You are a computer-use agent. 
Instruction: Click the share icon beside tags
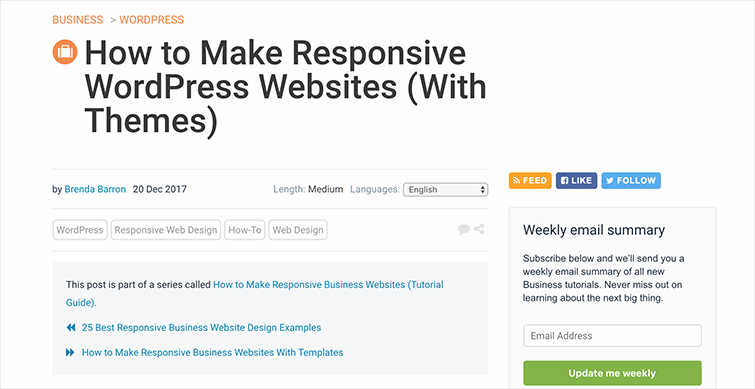479,229
